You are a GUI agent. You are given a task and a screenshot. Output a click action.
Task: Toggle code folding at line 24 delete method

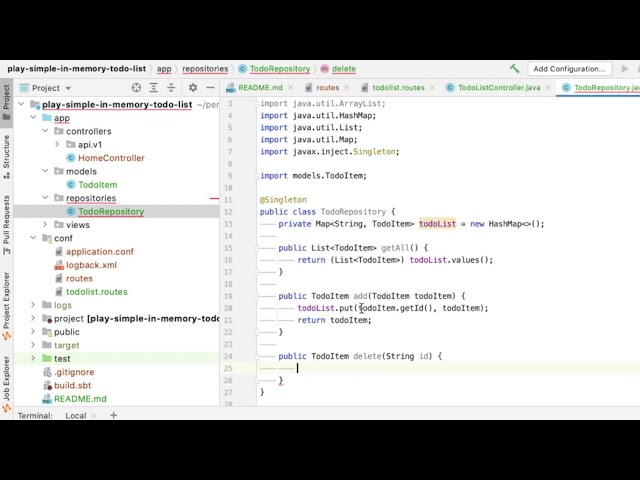(256, 356)
